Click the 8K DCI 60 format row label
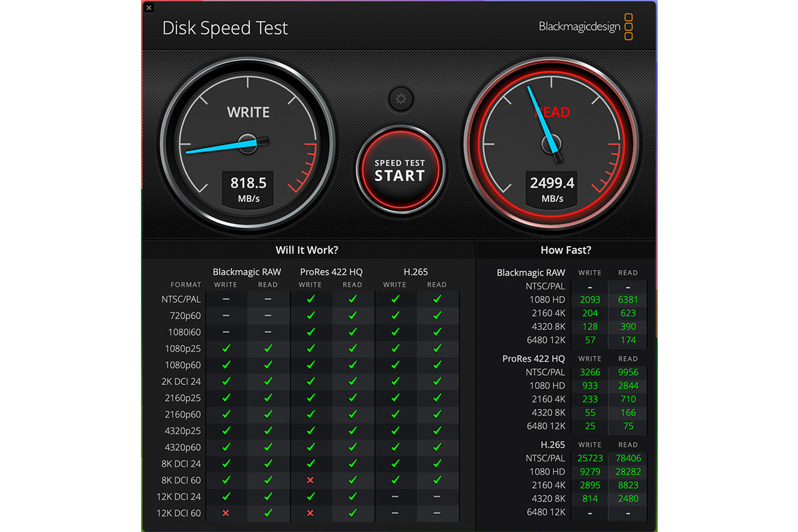The height and width of the screenshot is (532, 798). coord(182,480)
